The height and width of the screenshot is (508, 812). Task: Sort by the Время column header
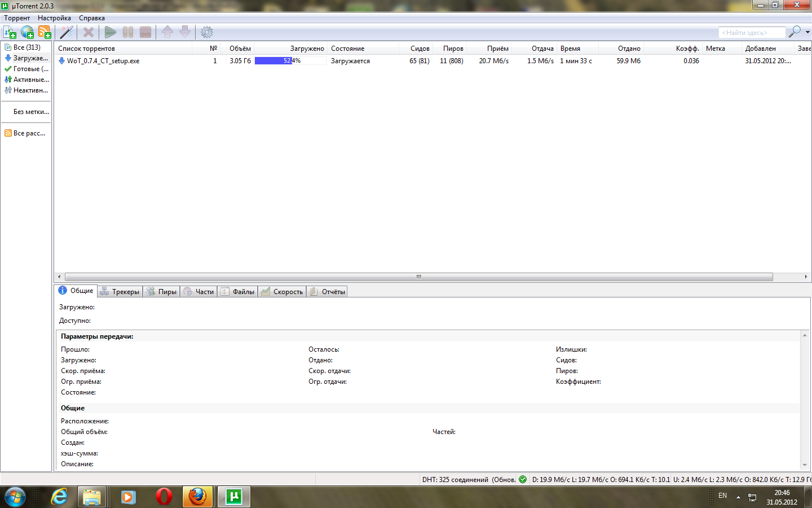(x=578, y=49)
